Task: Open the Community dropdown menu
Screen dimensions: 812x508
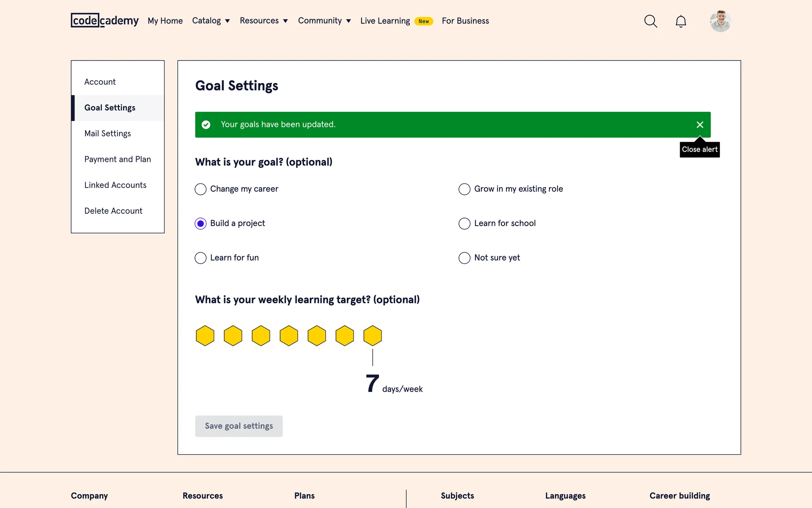Action: tap(324, 21)
